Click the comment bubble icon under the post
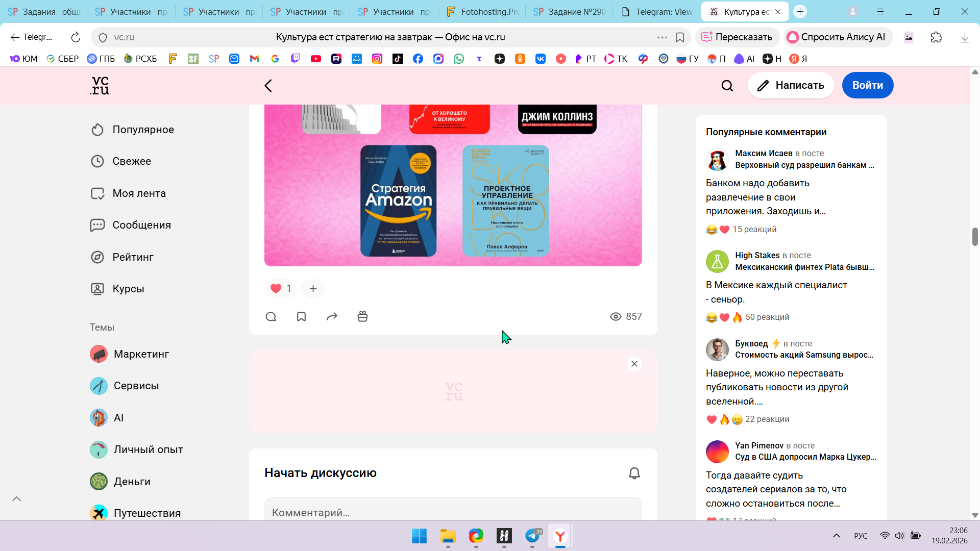This screenshot has height=551, width=980. click(271, 317)
